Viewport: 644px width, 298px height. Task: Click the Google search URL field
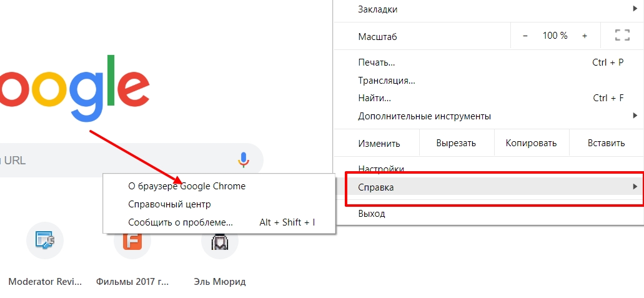[x=112, y=160]
